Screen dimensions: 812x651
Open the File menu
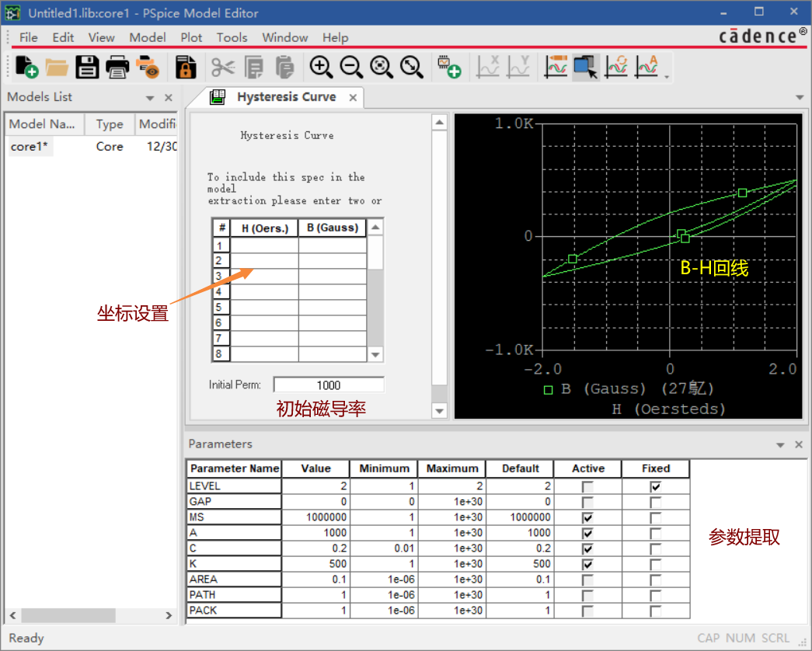click(29, 37)
